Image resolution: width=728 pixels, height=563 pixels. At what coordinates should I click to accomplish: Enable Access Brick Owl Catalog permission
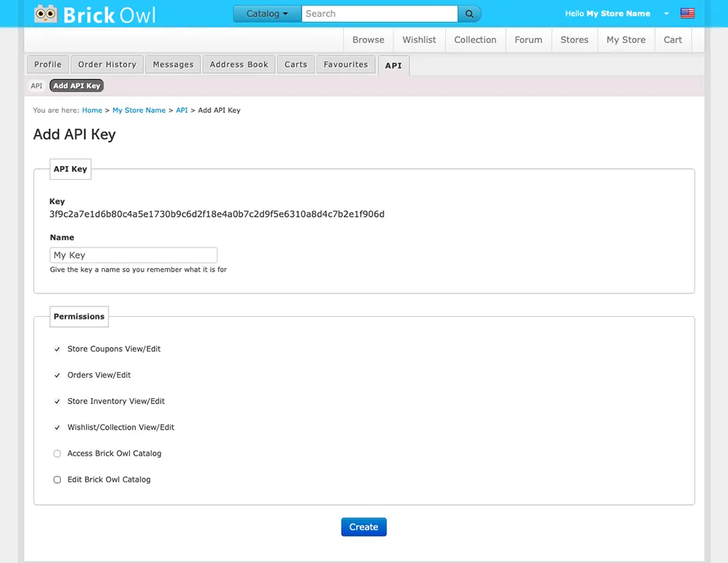coord(57,454)
